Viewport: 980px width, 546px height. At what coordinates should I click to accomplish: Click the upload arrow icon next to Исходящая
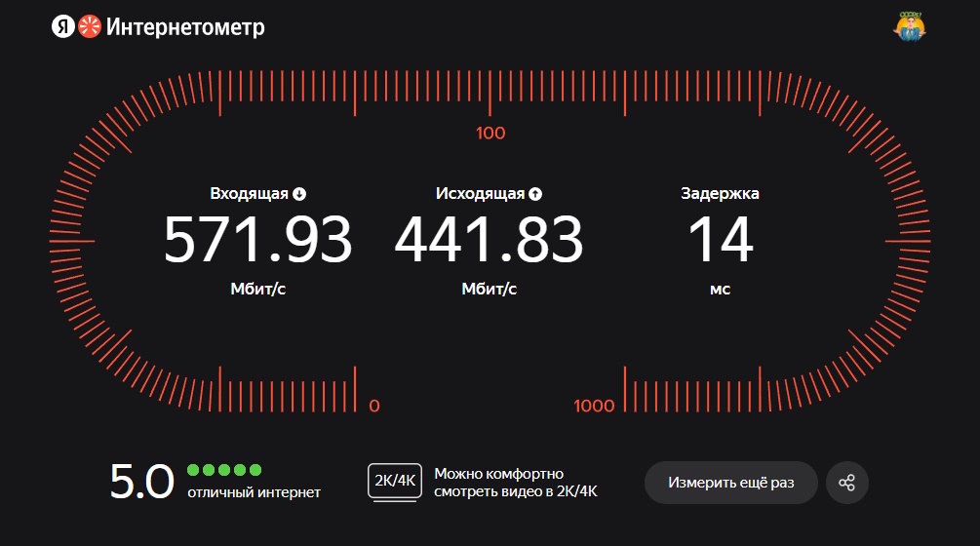click(x=535, y=194)
